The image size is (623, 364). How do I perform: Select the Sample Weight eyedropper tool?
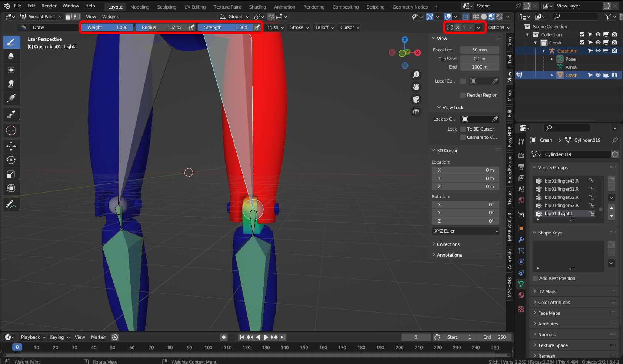pos(11,115)
